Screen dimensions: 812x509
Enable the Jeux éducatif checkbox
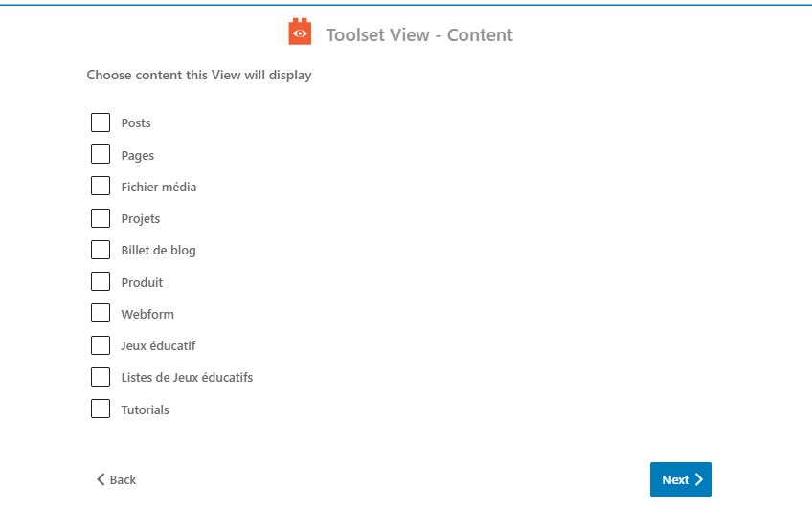click(101, 345)
